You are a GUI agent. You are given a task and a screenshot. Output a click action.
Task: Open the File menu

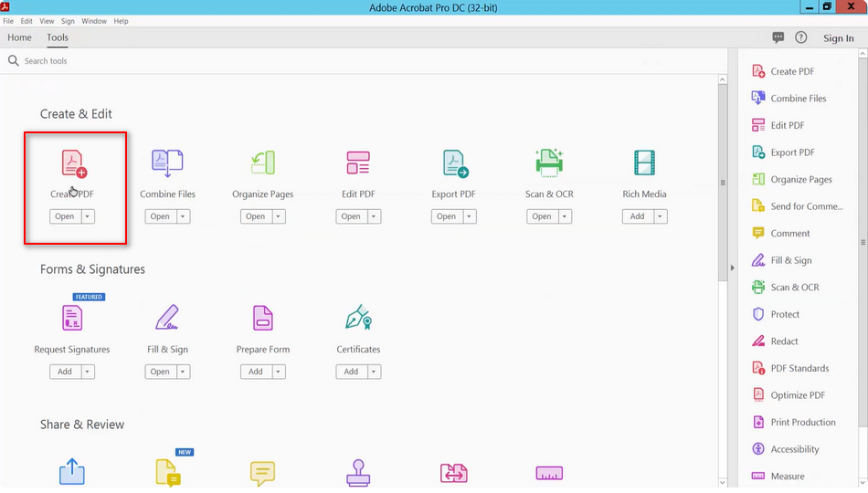coord(8,21)
